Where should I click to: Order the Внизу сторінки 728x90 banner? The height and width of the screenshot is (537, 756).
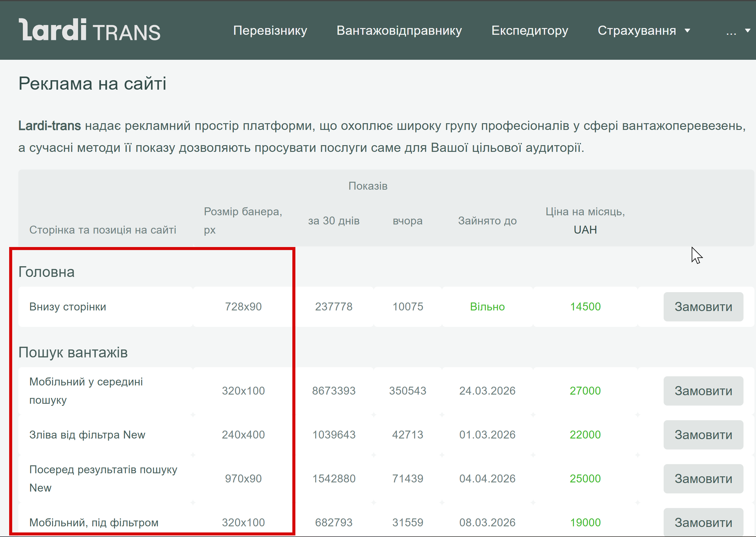[703, 307]
